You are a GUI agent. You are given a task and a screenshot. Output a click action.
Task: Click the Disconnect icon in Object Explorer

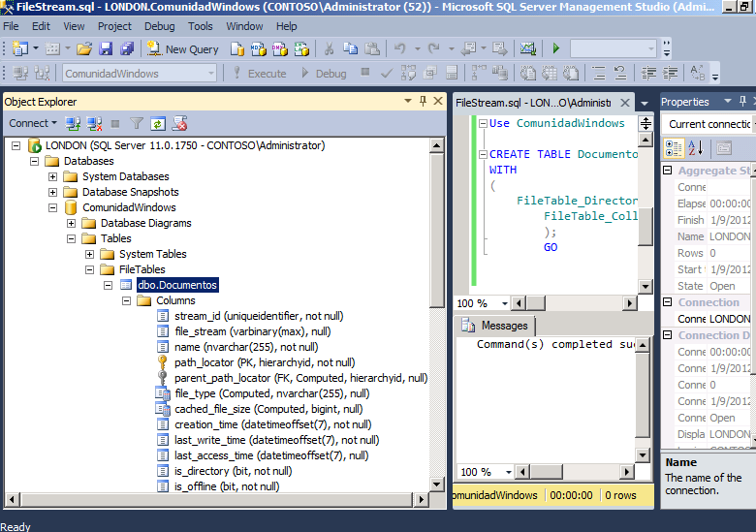coord(95,124)
